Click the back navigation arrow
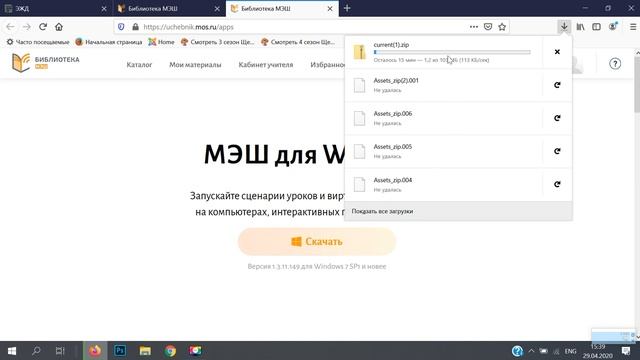Screen dimensions: 640x360 [10, 27]
